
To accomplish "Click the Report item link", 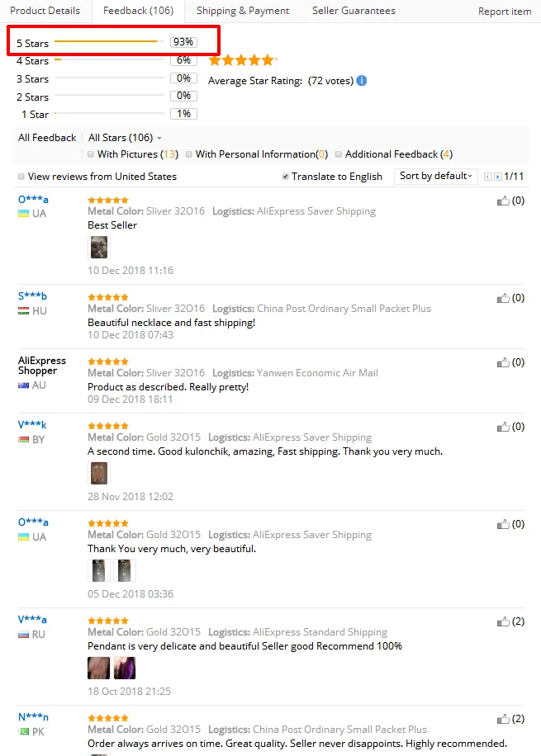I will pos(505,12).
